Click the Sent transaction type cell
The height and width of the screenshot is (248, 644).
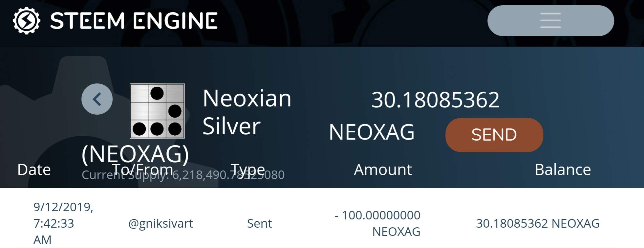click(259, 223)
